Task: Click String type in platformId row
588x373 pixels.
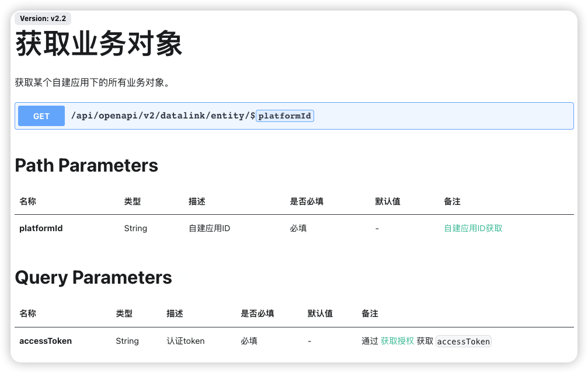Action: pos(135,228)
